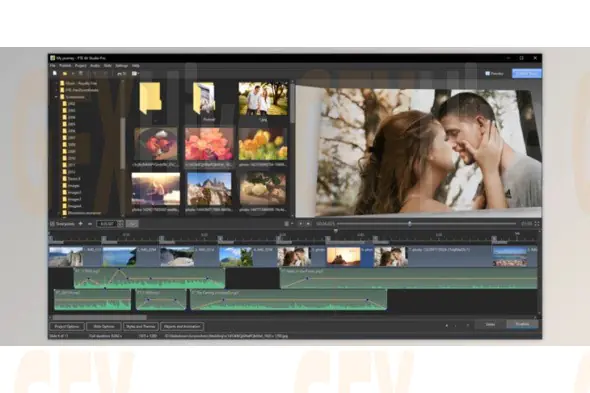Click the folder tree vertical scrollbar

122,143
